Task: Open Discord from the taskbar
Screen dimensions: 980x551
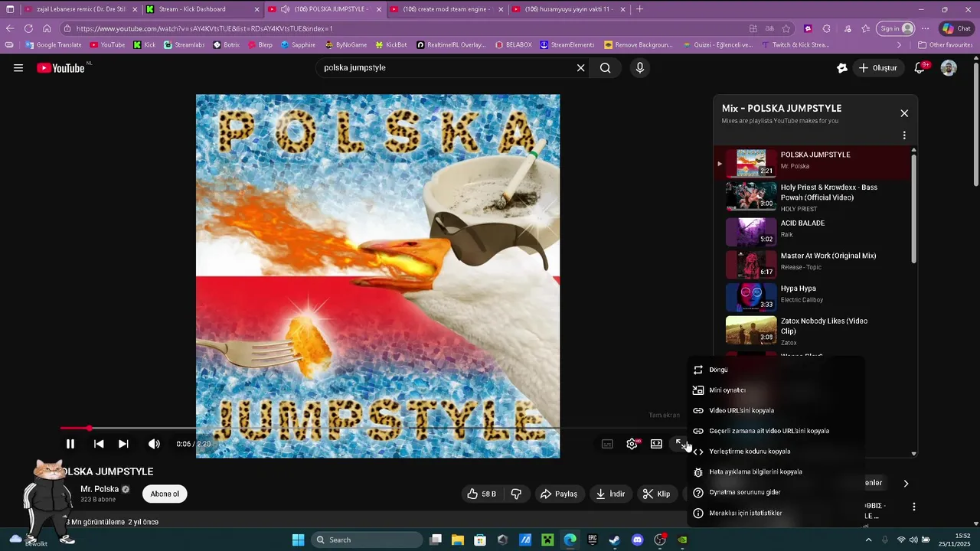Action: 637,540
